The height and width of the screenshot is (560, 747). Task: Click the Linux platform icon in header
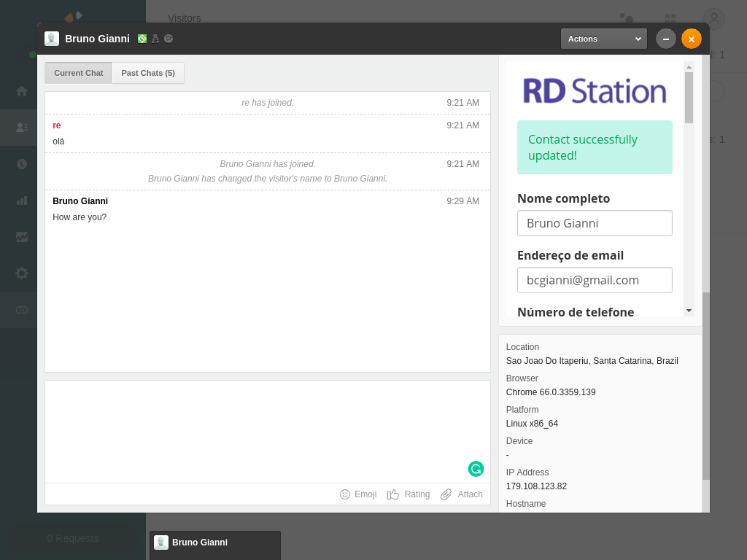tap(155, 39)
